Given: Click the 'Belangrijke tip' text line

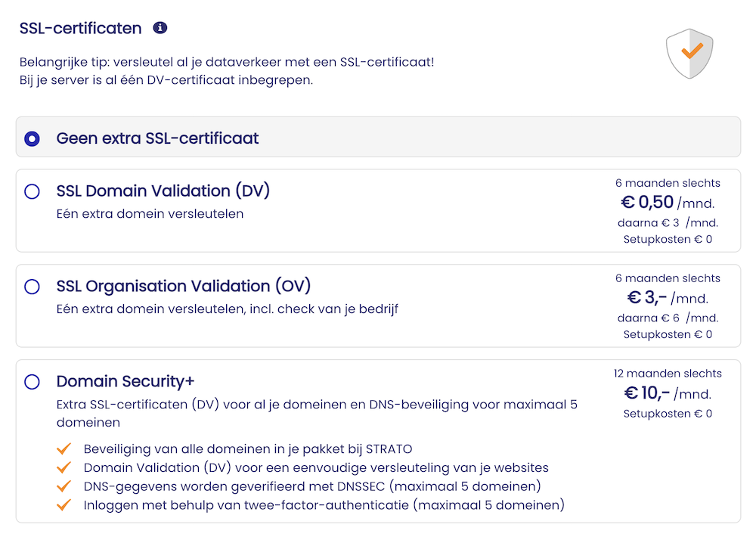Looking at the screenshot, I should [x=227, y=62].
